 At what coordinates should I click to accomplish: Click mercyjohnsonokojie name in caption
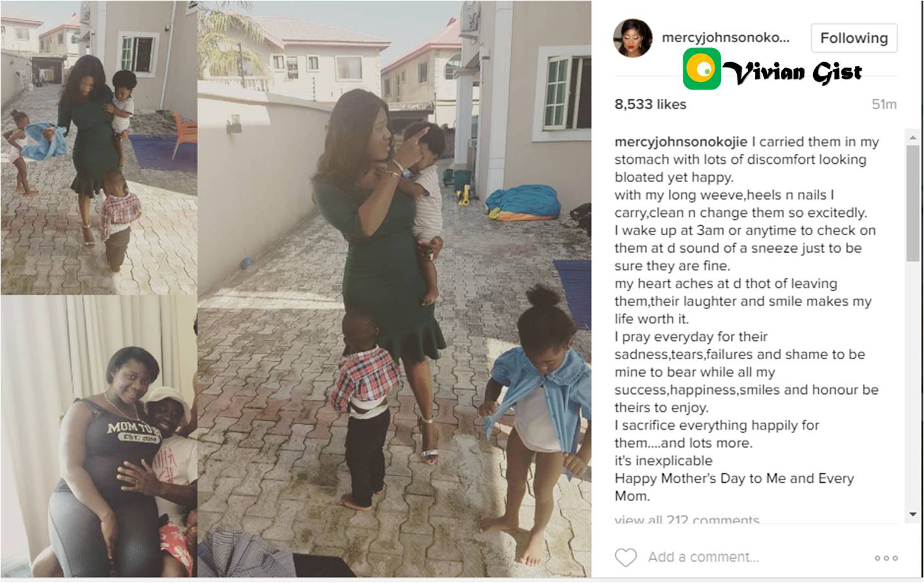[x=681, y=142]
